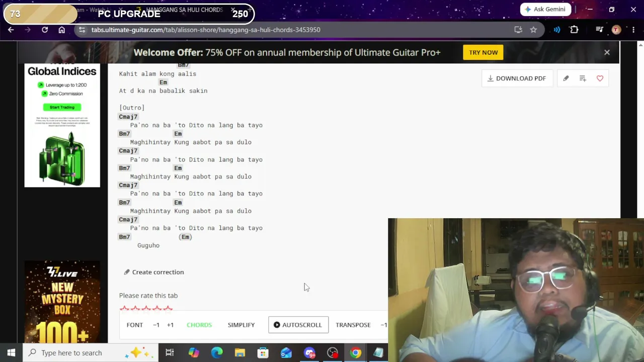644x362 pixels.
Task: Switch to the HANGGANG SA HULI CHORDS tab
Action: click(184, 10)
